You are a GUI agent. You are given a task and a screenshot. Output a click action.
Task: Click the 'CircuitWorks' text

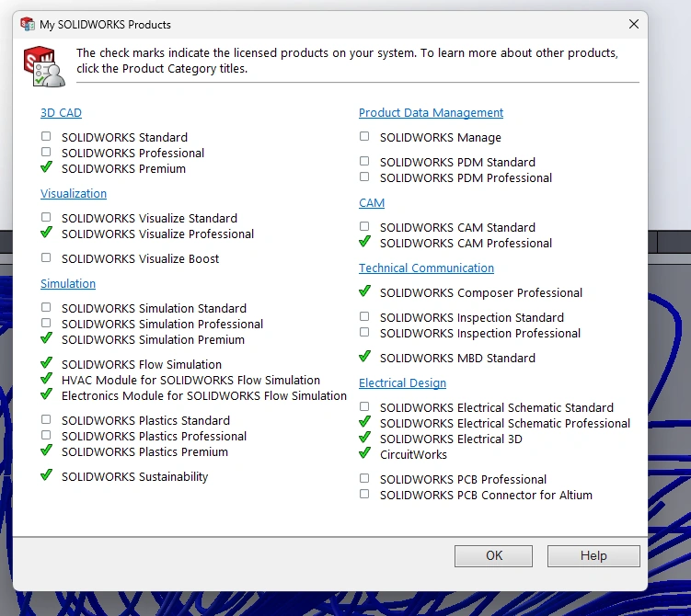(x=413, y=455)
